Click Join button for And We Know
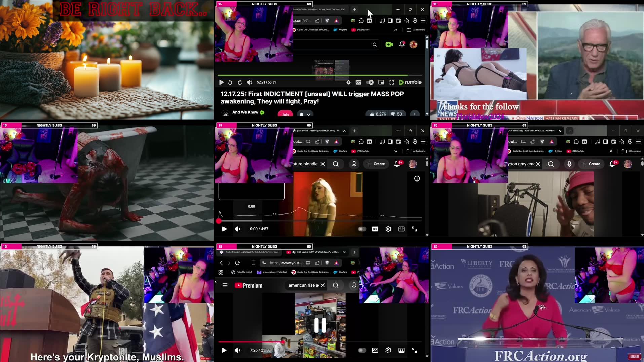Viewport: 644px width, 362px height. click(x=285, y=114)
